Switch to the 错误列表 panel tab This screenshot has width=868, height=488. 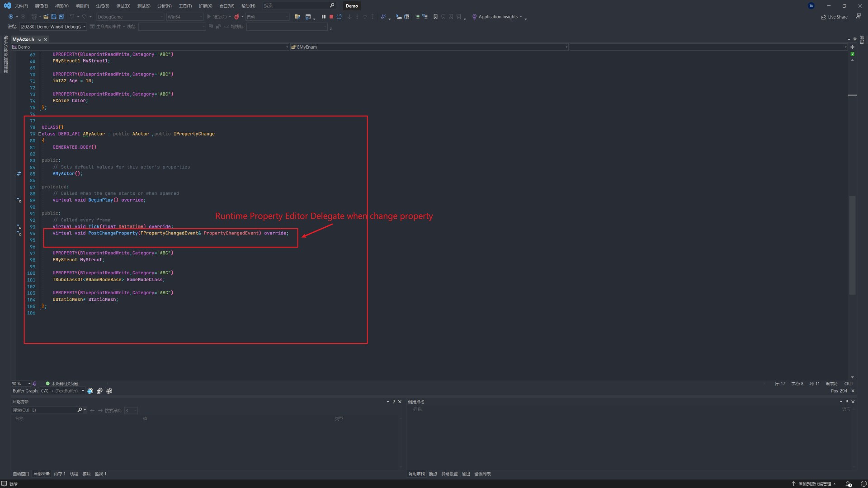[x=482, y=474]
